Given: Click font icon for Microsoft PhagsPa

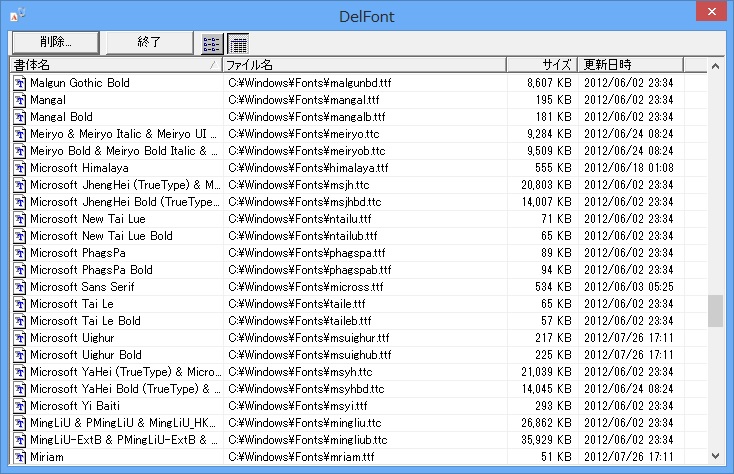Looking at the screenshot, I should click(x=20, y=253).
